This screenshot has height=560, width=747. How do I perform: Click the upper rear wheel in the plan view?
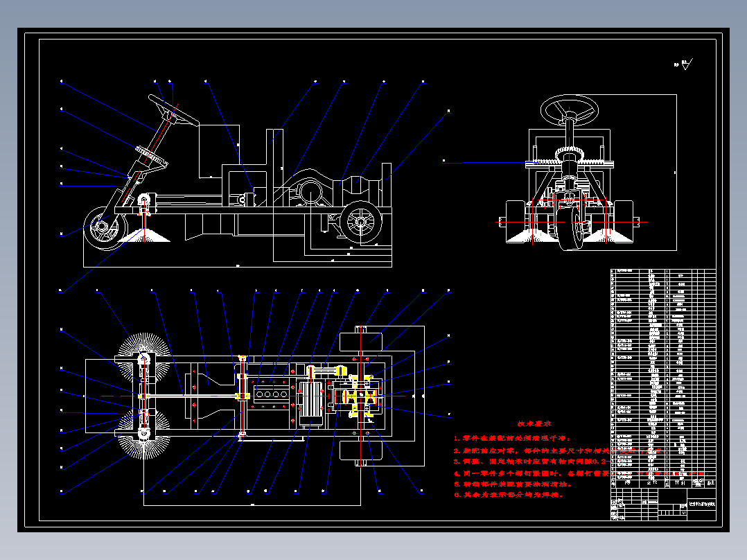click(x=360, y=341)
